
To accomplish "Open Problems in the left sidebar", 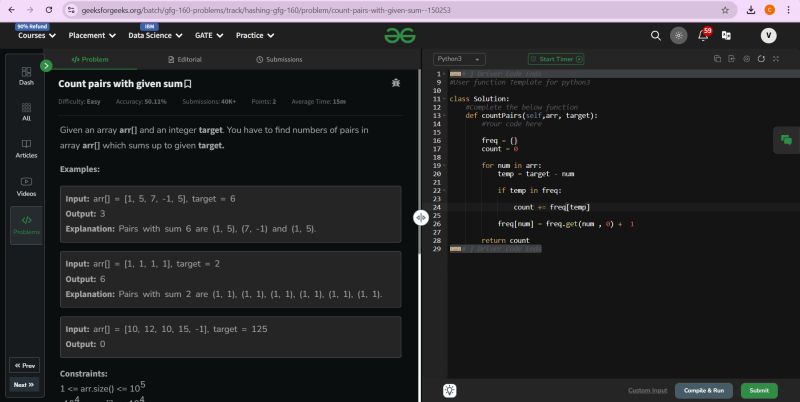I will click(27, 225).
